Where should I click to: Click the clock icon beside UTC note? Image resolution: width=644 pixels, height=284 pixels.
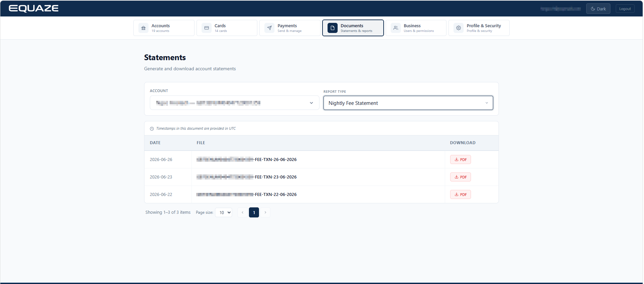(152, 129)
